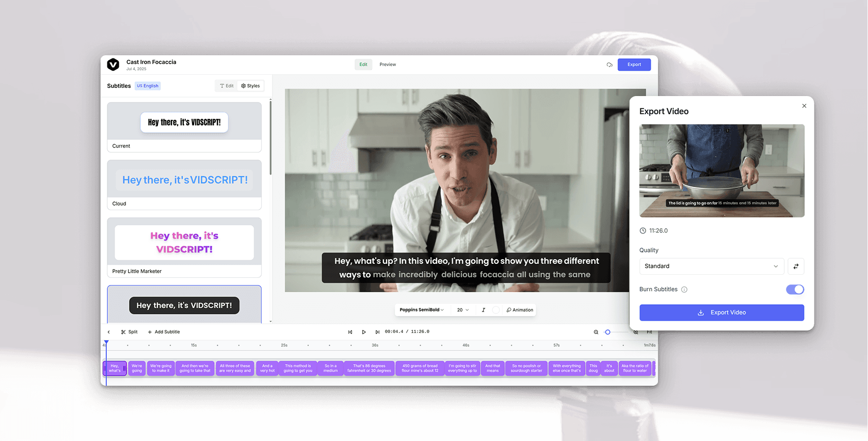Viewport: 868px width, 441px height.
Task: Skip to the previous subtitle
Action: [350, 332]
